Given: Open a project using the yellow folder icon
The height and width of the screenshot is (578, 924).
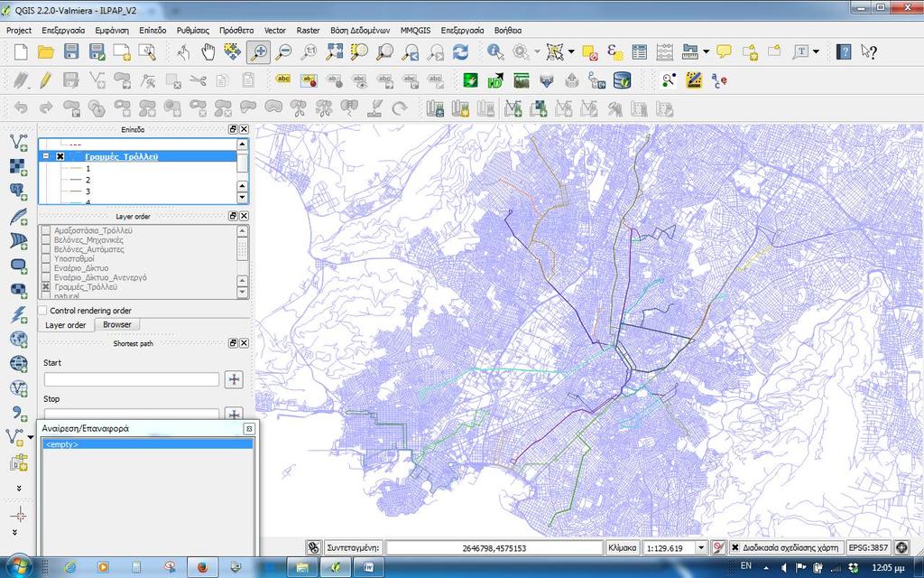Looking at the screenshot, I should click(46, 51).
